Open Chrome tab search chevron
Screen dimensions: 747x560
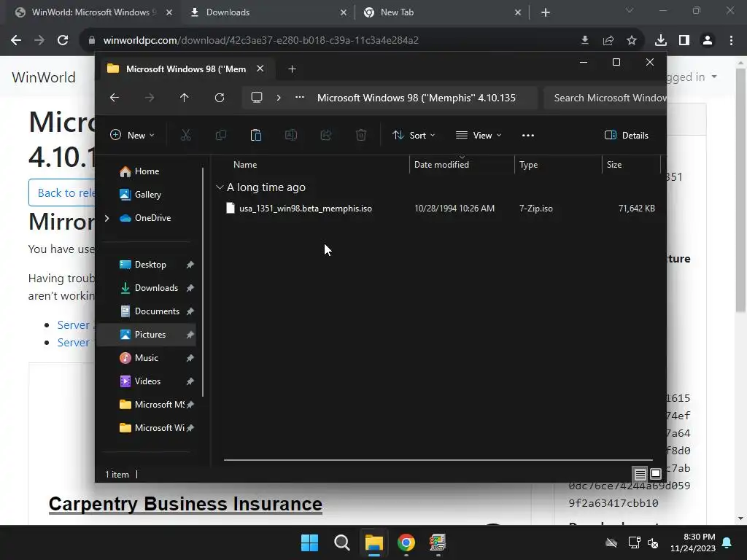click(x=630, y=10)
